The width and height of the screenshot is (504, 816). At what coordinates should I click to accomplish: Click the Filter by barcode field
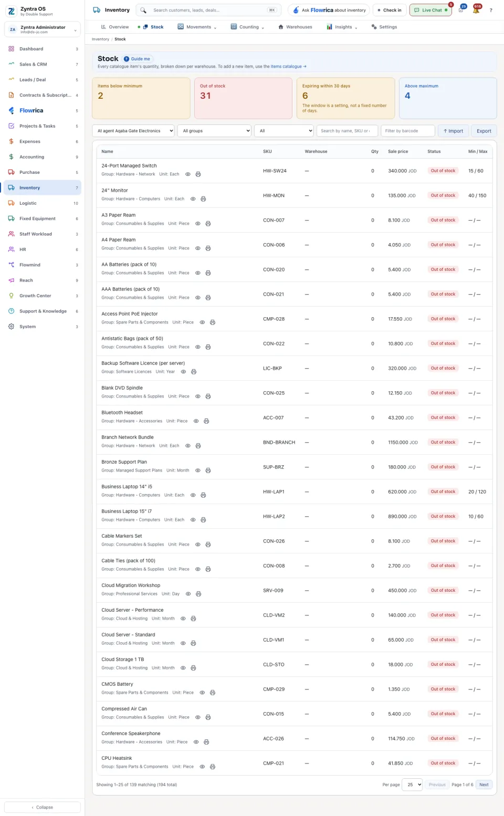[408, 131]
